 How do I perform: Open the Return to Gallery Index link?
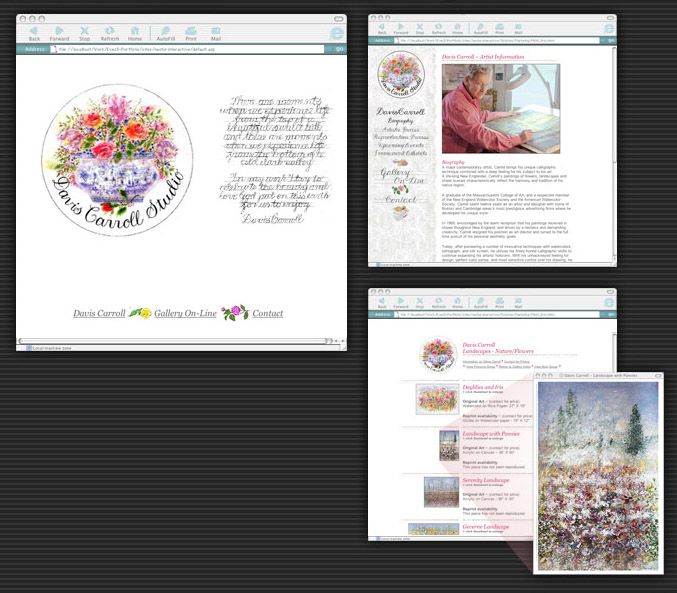514,367
